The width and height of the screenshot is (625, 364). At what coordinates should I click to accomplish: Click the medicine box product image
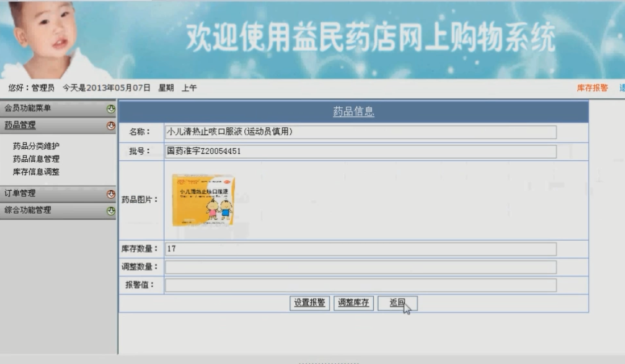pyautogui.click(x=203, y=200)
